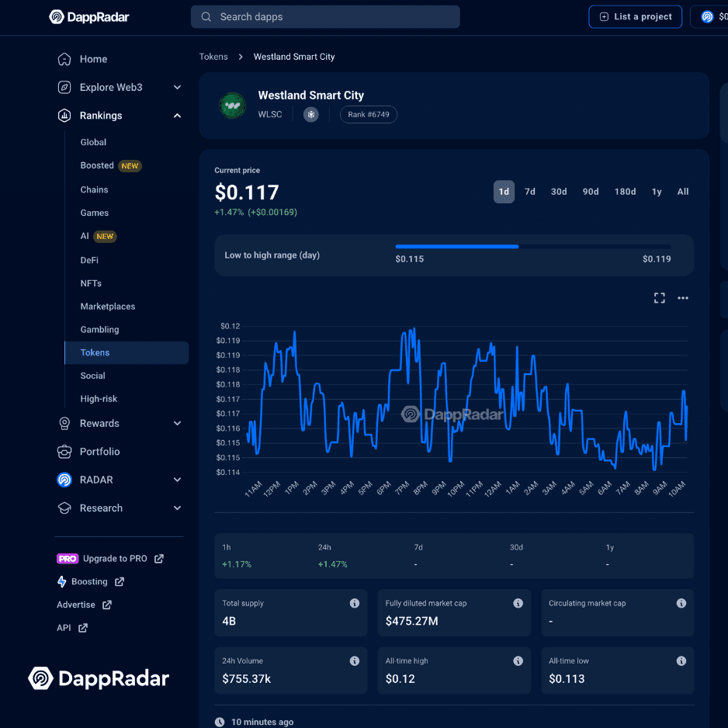This screenshot has height=728, width=728.
Task: Click the low to high range bar
Action: tap(533, 247)
